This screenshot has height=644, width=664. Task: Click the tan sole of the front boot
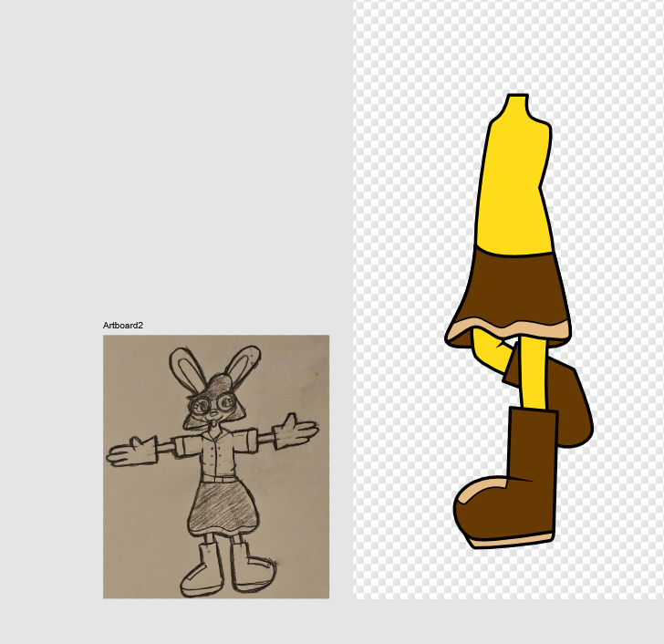[511, 541]
